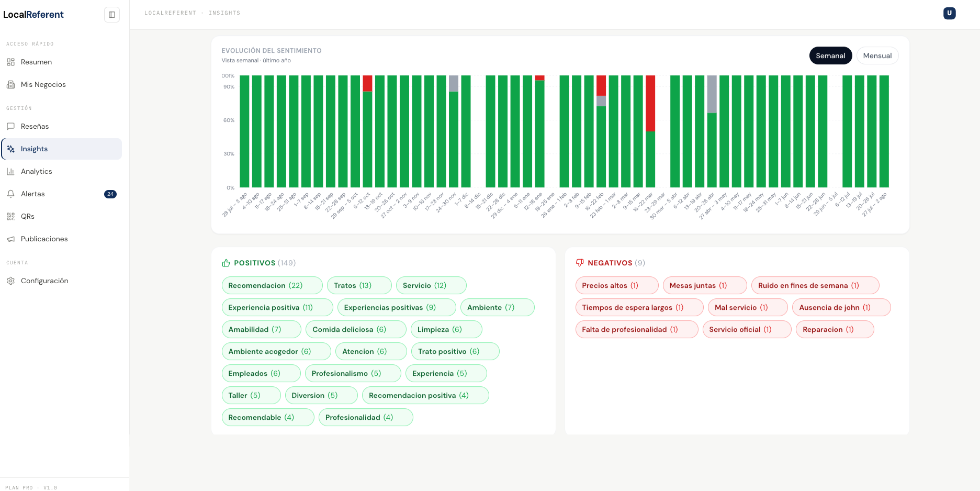Collapse the sidebar with the panel icon
This screenshot has width=980, height=491.
[112, 15]
